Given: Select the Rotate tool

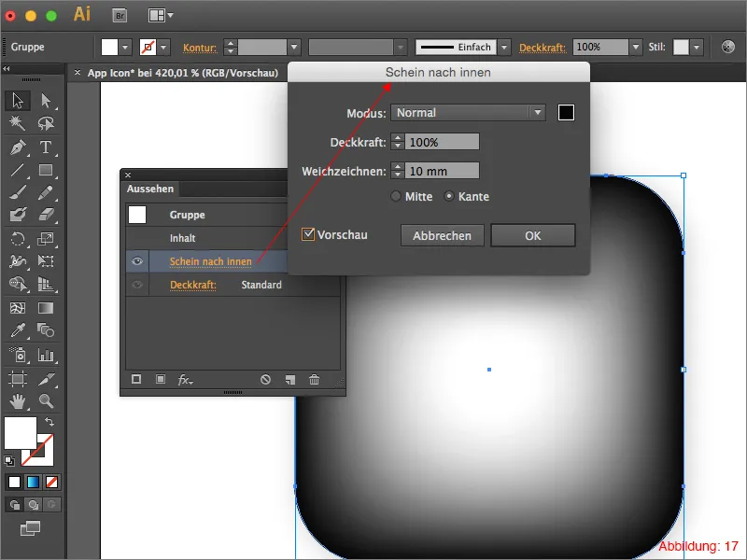Looking at the screenshot, I should click(x=18, y=238).
